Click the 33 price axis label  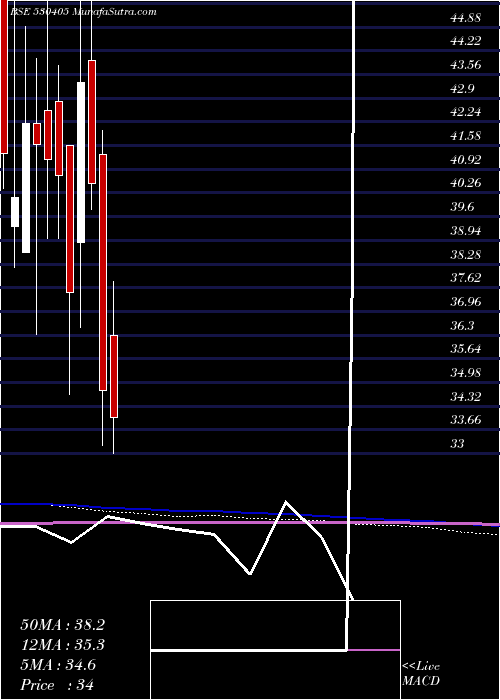coord(458,444)
